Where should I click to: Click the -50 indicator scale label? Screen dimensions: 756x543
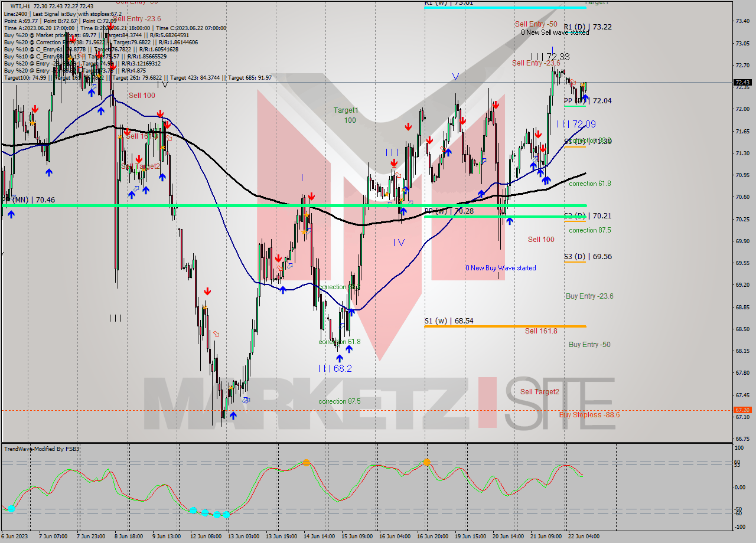pyautogui.click(x=739, y=508)
